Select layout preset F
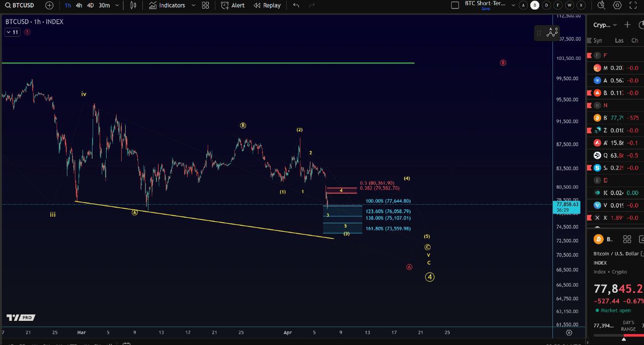The image size is (644, 345). [558, 5]
